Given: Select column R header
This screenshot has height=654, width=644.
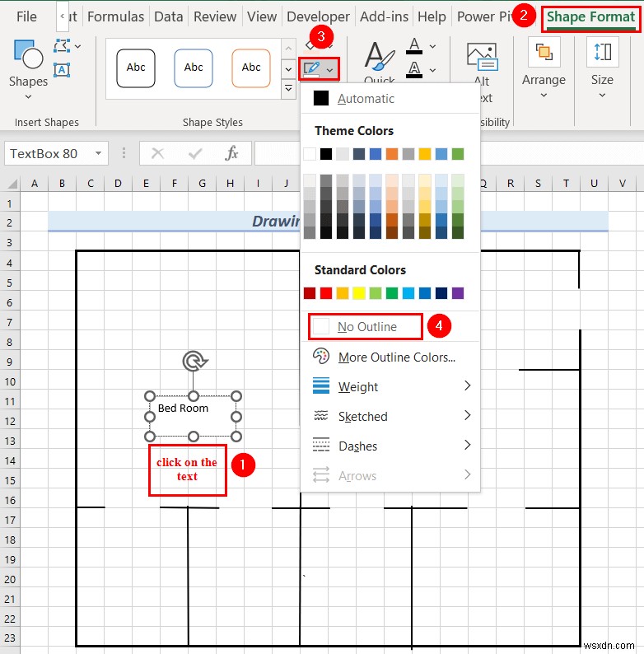Looking at the screenshot, I should coord(511,184).
